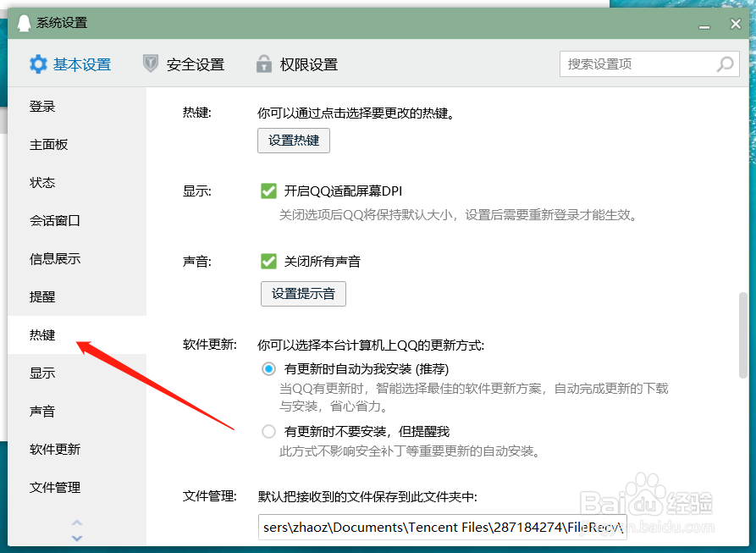Viewport: 756px width, 553px height.
Task: Click the shield icon beside 安全设置
Action: click(151, 64)
